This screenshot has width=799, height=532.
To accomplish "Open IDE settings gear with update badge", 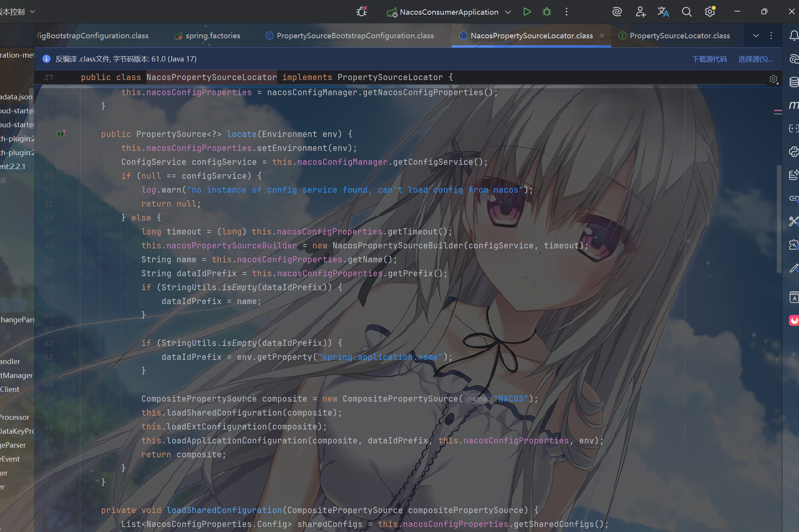I will click(x=710, y=12).
